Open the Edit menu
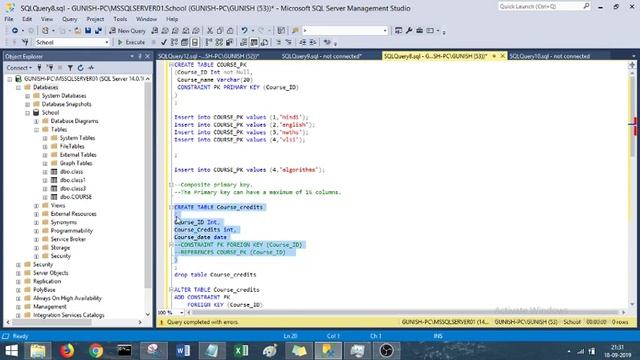The width and height of the screenshot is (640, 360). [x=27, y=19]
